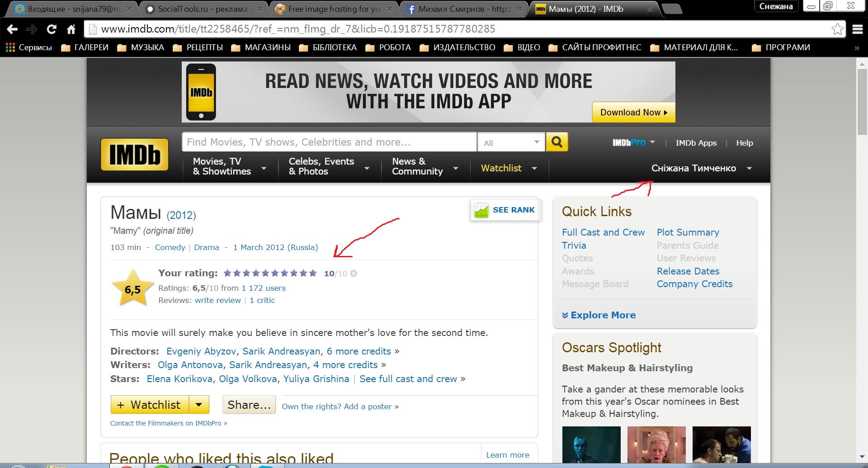Screen dimensions: 868x468
Task: Open the Сервисы apps grid
Action: click(28, 47)
